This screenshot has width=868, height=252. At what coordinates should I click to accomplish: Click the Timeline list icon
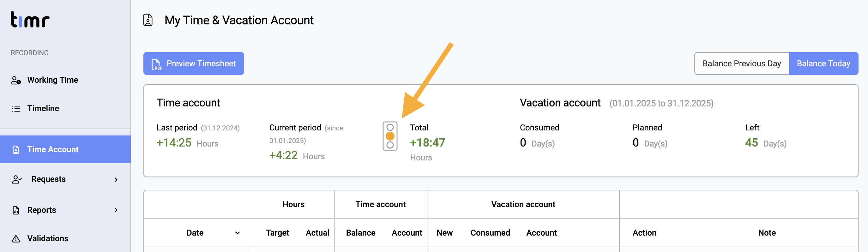click(x=16, y=109)
